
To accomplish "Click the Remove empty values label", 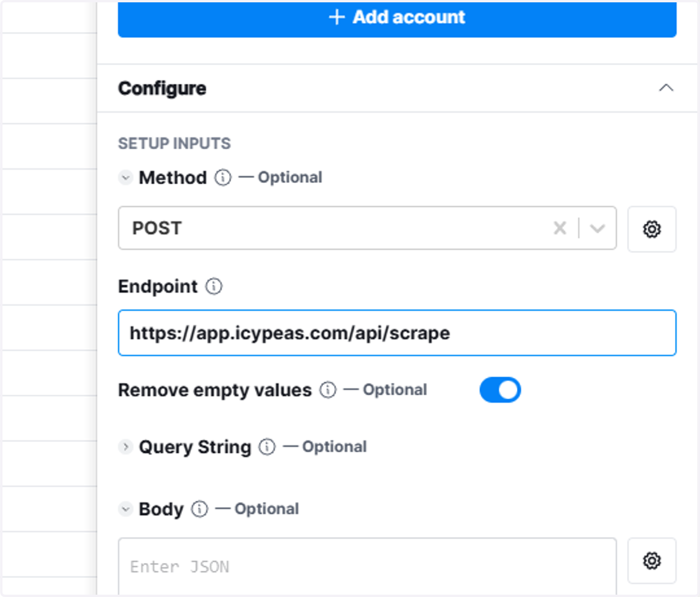I will point(215,390).
